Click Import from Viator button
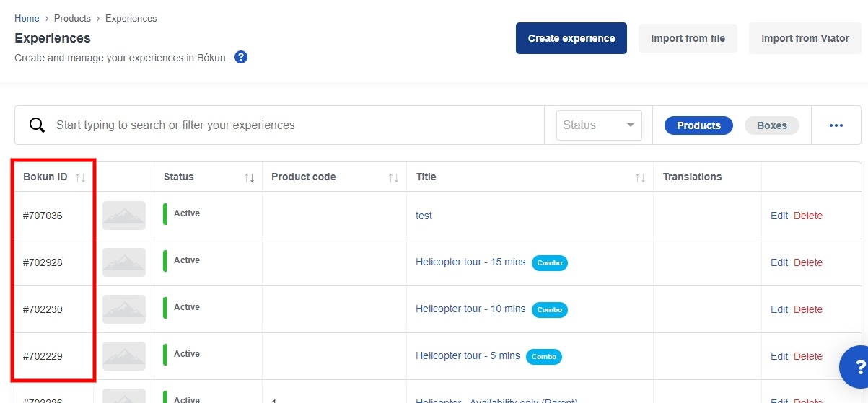This screenshot has width=868, height=403. click(805, 38)
